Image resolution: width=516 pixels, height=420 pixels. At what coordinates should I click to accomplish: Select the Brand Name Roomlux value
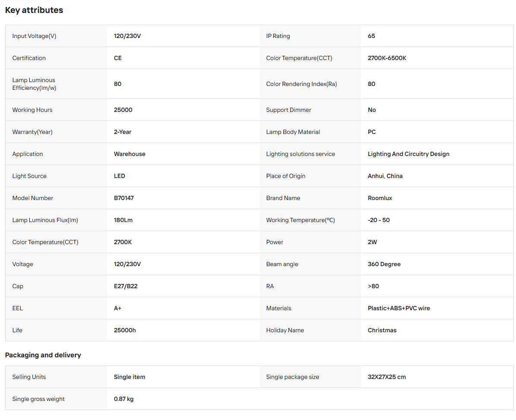click(x=380, y=198)
